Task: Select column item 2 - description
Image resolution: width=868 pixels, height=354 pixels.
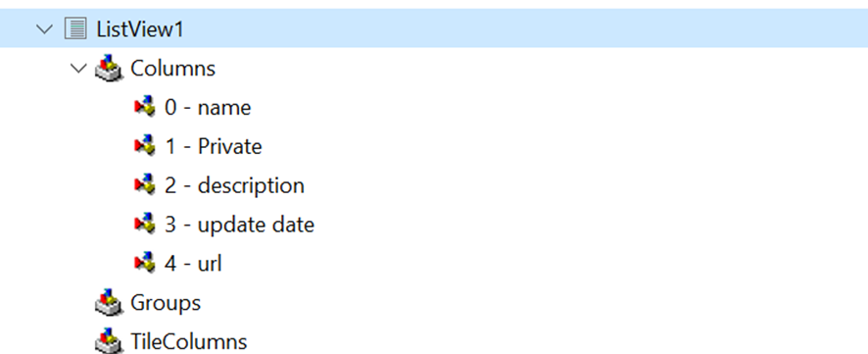Action: 234,185
